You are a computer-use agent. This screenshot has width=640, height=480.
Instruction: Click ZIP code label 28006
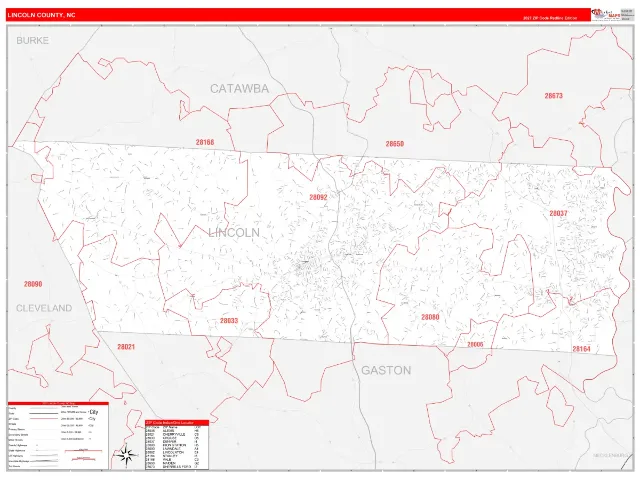pyautogui.click(x=475, y=344)
